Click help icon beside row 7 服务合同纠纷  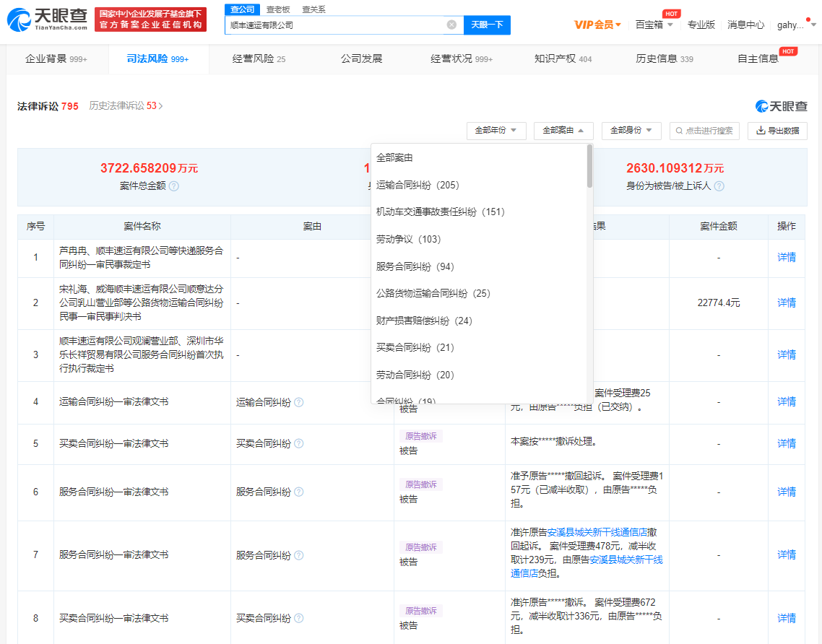pyautogui.click(x=299, y=555)
